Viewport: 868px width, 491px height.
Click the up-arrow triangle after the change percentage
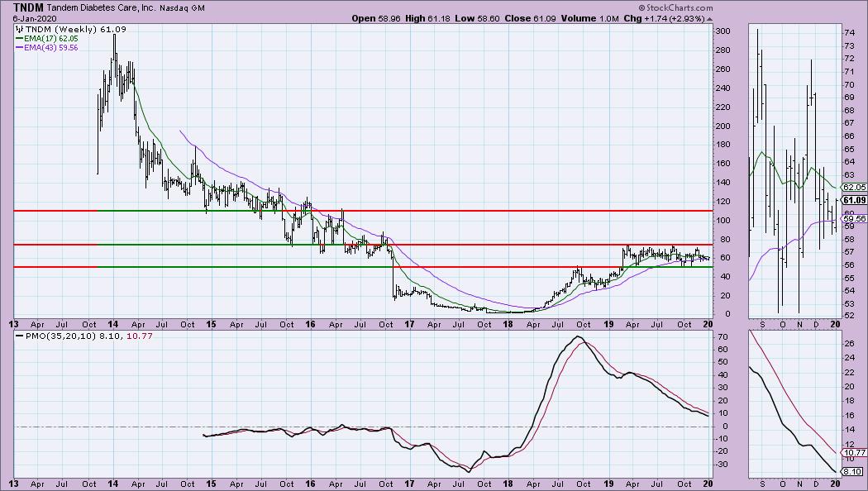click(709, 19)
